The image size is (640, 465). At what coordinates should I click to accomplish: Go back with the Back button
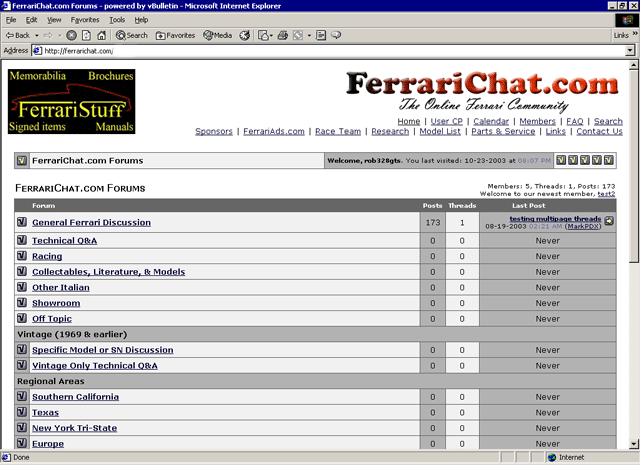point(18,36)
